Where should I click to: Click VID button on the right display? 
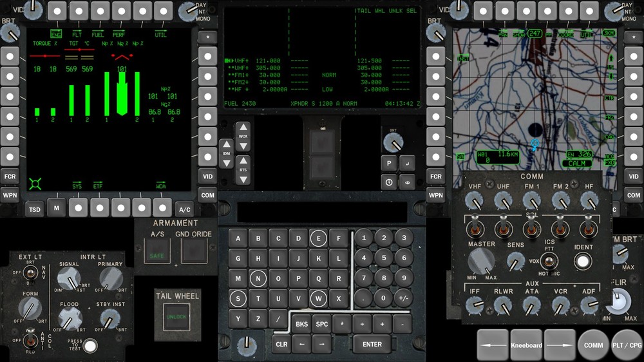(633, 176)
